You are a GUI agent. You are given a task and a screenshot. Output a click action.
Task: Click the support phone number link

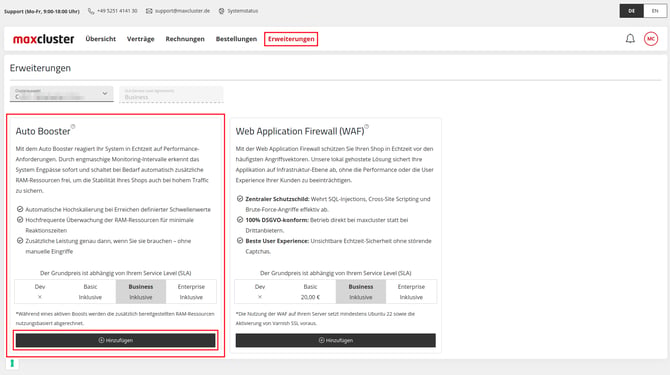coord(117,11)
